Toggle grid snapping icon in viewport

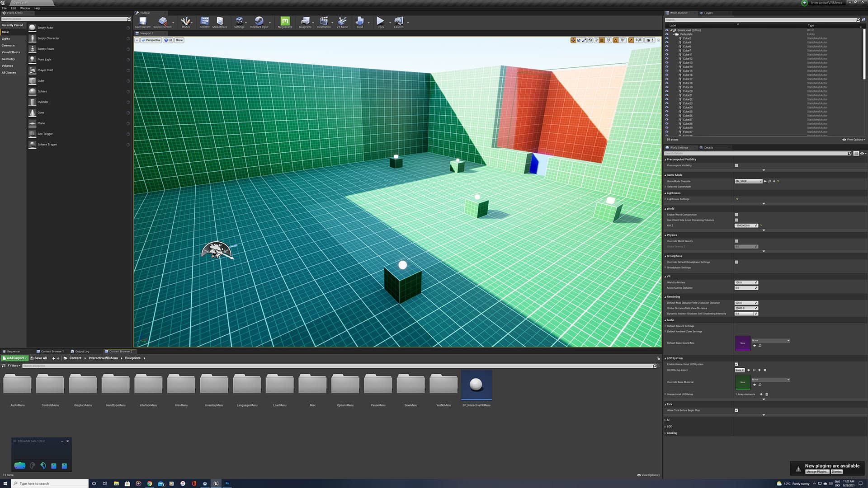tap(602, 40)
